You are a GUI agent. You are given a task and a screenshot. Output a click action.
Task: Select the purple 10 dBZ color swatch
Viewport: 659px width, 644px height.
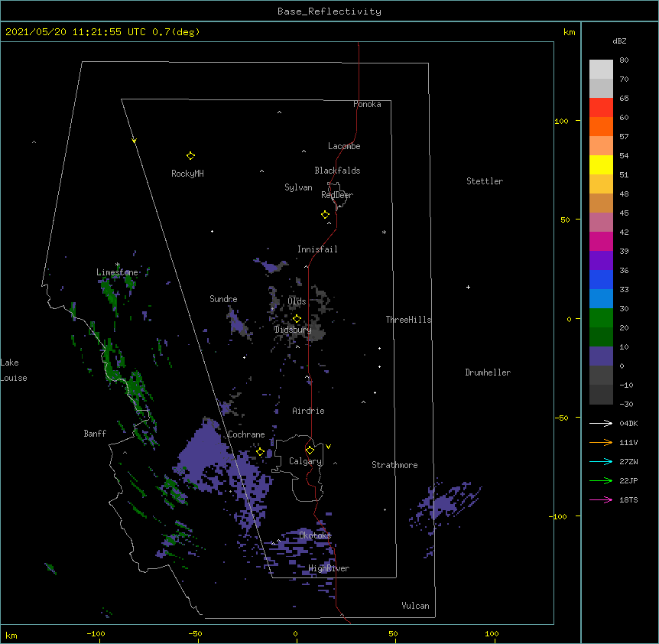point(601,356)
